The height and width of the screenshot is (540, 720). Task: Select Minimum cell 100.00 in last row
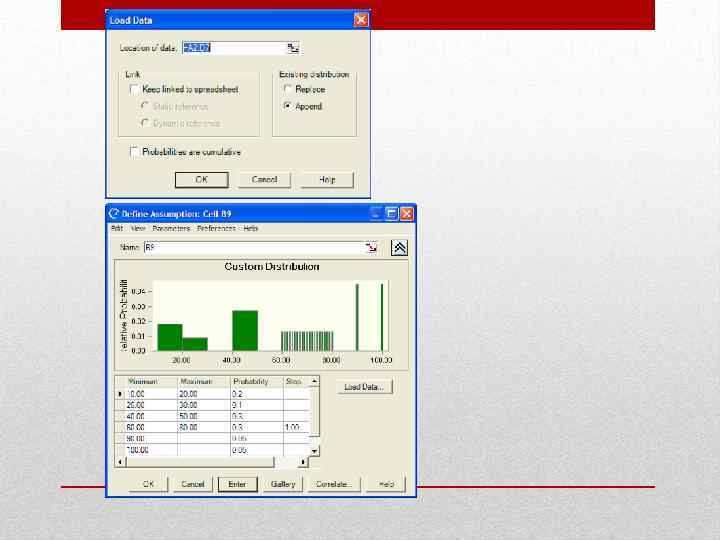[x=151, y=450]
